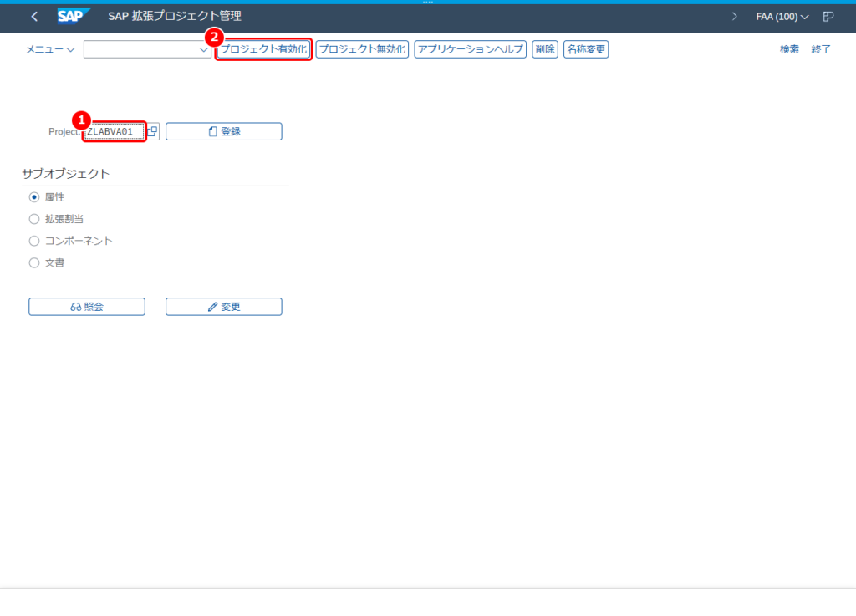856x616 pixels.
Task: Open アプリケーションヘルプ
Action: (470, 49)
